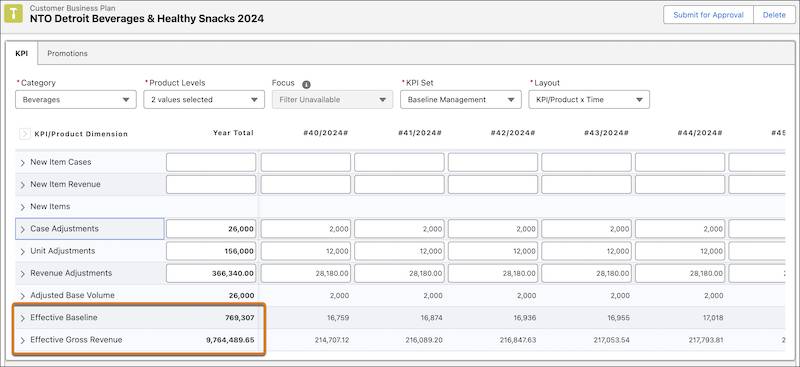
Task: Click the disabled Focus filter dropdown
Action: [x=332, y=100]
